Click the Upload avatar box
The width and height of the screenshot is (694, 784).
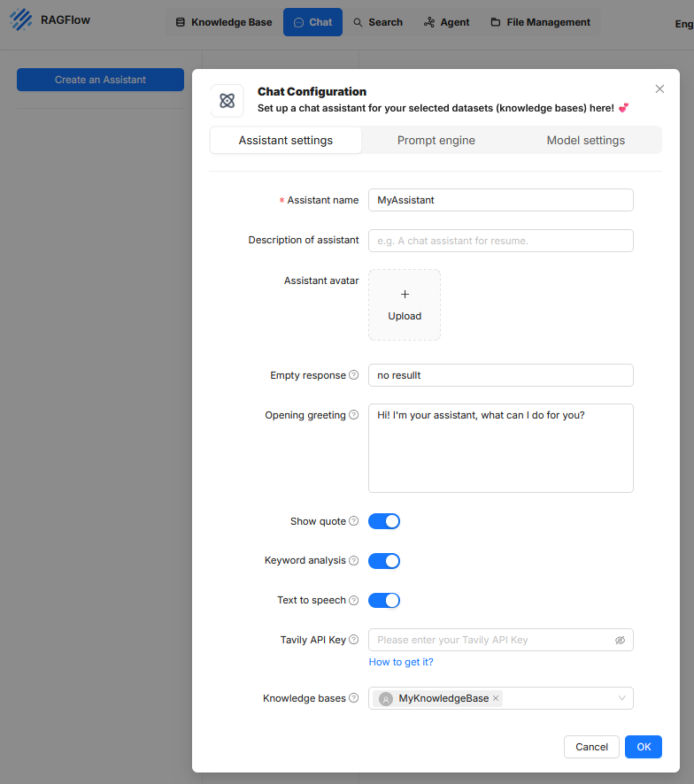pos(405,305)
